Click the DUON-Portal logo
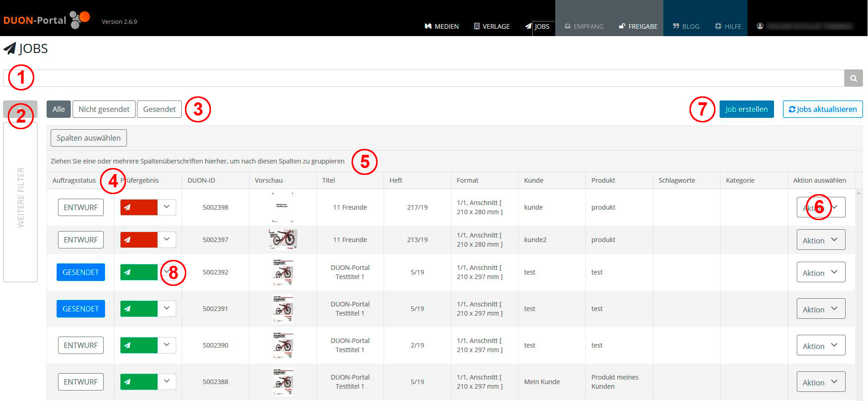Viewport: 868px width, 401px height. coord(47,20)
